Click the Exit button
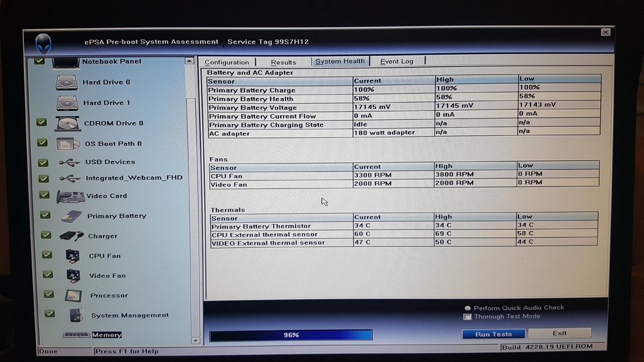 (x=559, y=333)
